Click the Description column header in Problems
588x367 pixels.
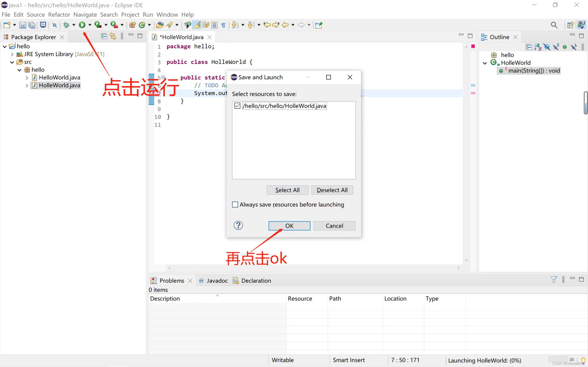[x=165, y=298]
